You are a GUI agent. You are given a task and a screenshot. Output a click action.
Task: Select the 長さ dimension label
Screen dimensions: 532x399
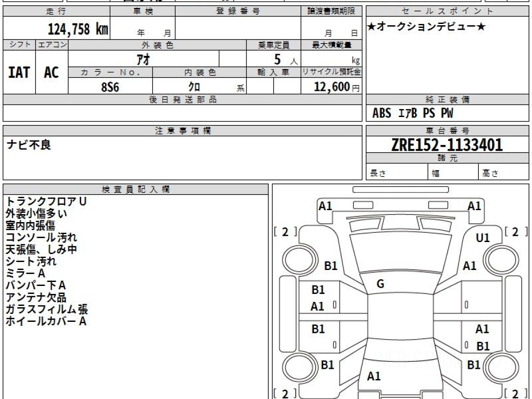(x=377, y=174)
